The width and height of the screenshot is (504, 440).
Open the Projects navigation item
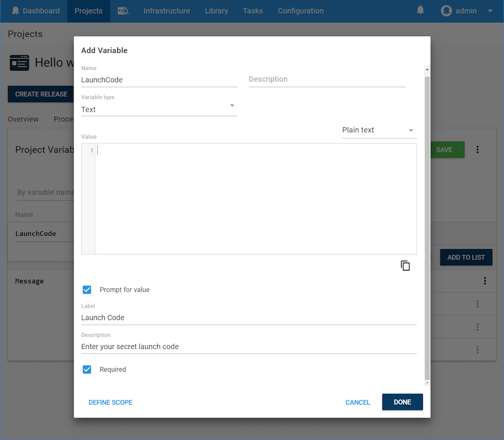click(x=88, y=11)
